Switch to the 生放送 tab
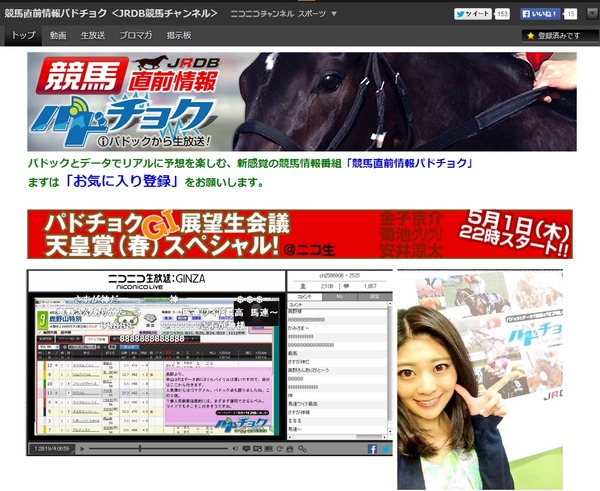600x491 pixels. click(x=93, y=36)
